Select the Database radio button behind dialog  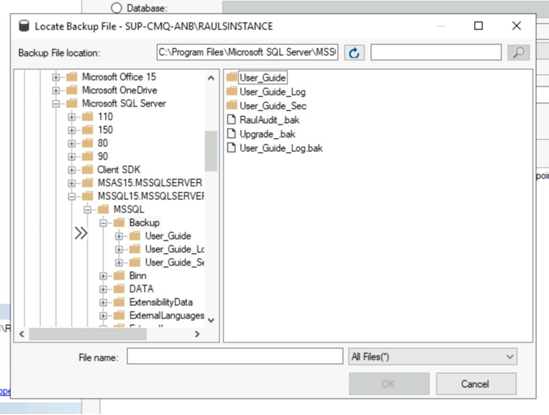(116, 8)
